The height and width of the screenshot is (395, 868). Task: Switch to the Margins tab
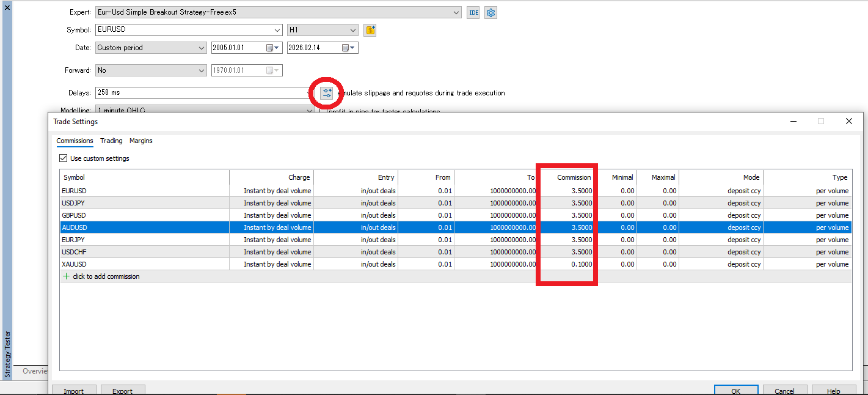[x=141, y=141]
